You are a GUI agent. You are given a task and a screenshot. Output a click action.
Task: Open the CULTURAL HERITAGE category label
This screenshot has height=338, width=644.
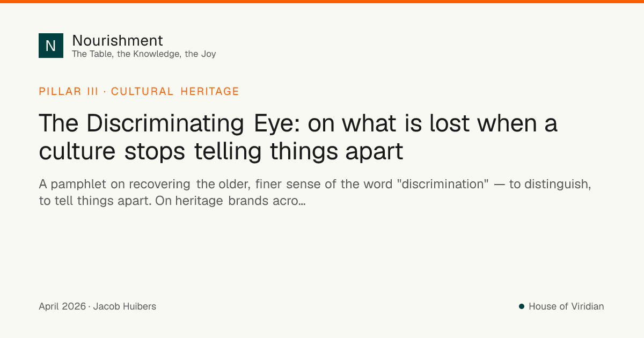[x=175, y=91]
